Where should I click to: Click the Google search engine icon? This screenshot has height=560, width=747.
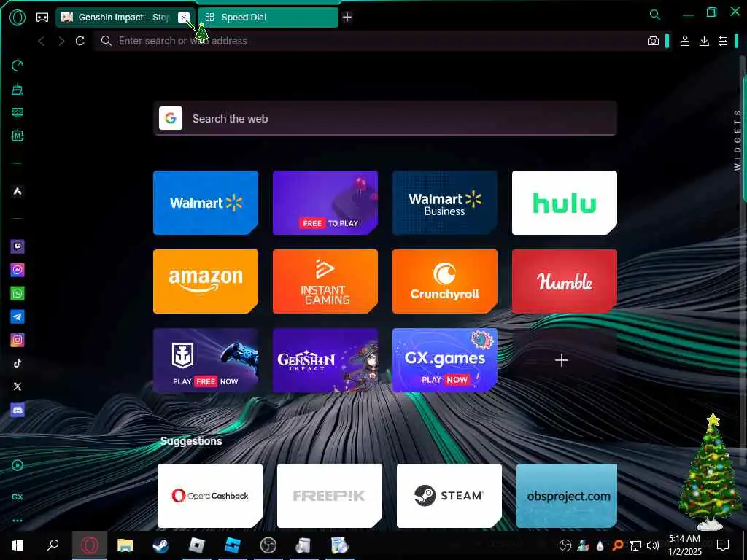171,118
